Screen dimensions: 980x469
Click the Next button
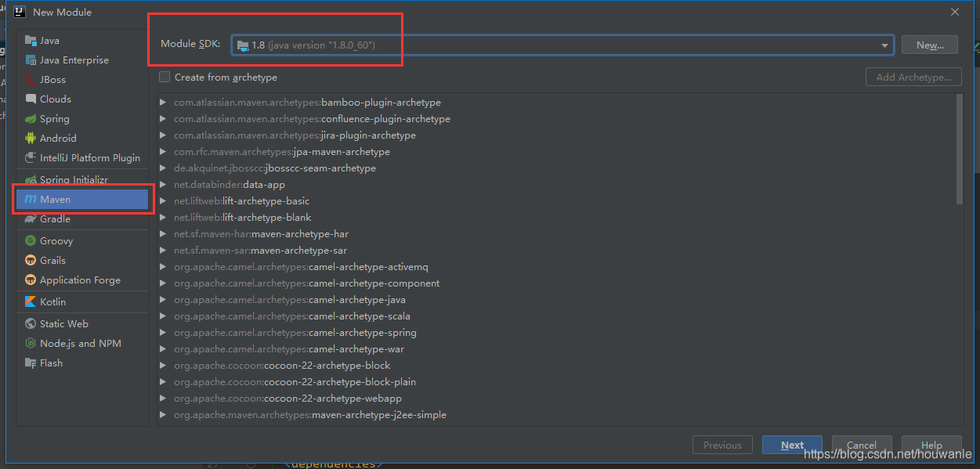[x=792, y=445]
